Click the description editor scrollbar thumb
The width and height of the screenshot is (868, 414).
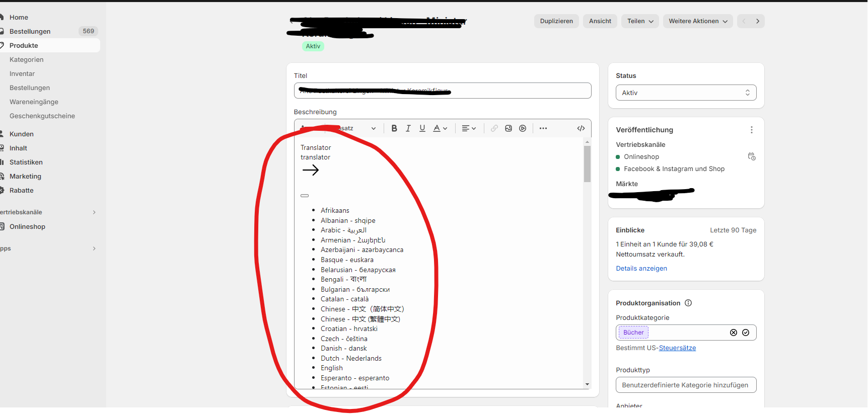click(587, 164)
